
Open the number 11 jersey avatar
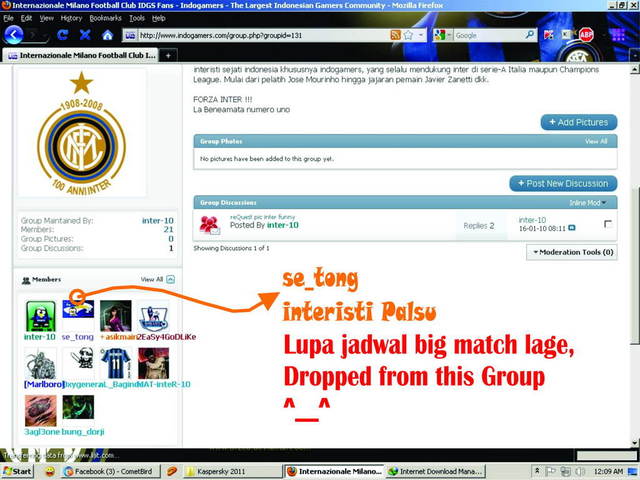(x=116, y=363)
